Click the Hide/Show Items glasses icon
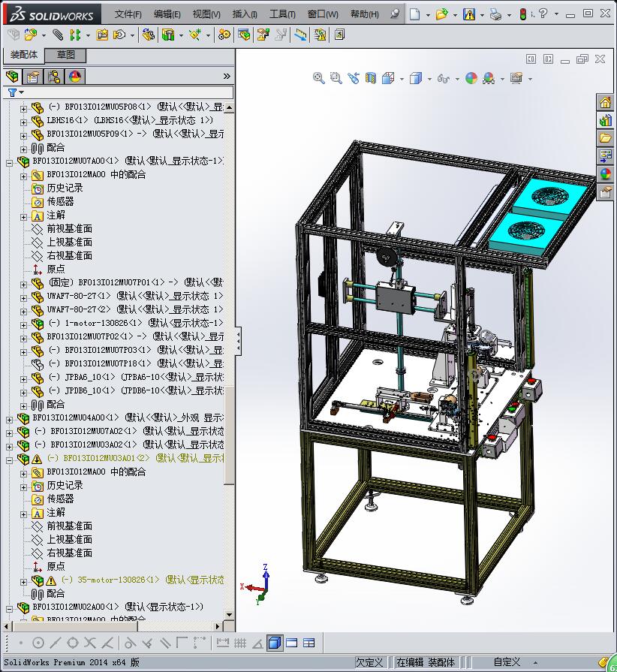Viewport: 617px width, 672px height. pyautogui.click(x=444, y=78)
